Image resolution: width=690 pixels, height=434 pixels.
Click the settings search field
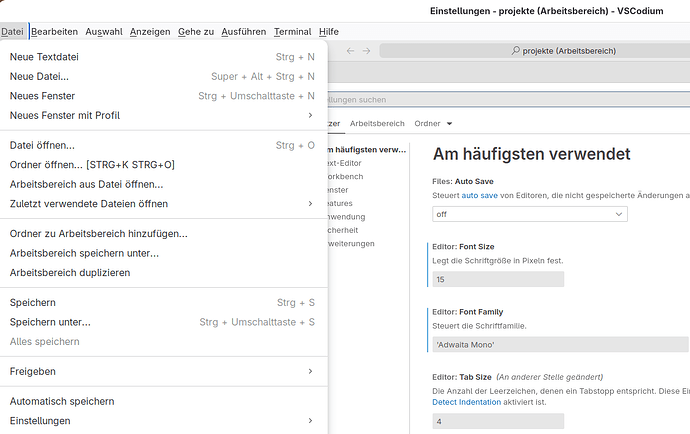tap(508, 99)
